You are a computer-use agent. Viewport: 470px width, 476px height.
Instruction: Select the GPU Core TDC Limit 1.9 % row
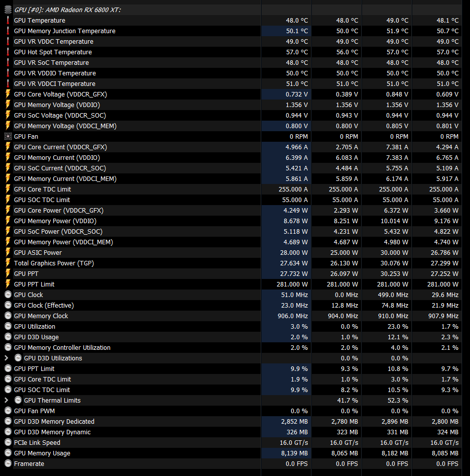point(233,379)
